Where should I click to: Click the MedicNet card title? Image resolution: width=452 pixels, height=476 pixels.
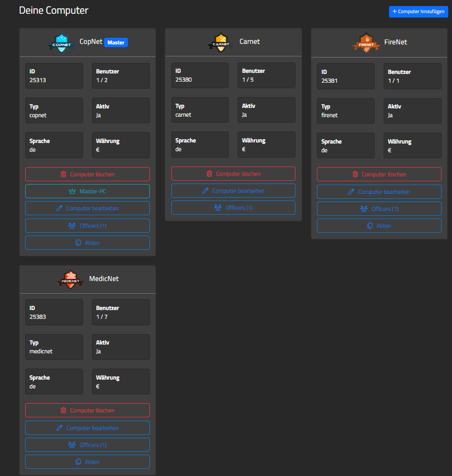(104, 279)
